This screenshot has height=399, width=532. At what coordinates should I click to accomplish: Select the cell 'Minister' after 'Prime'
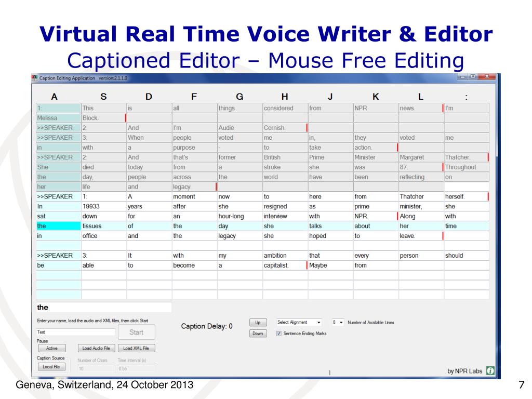[x=376, y=157]
